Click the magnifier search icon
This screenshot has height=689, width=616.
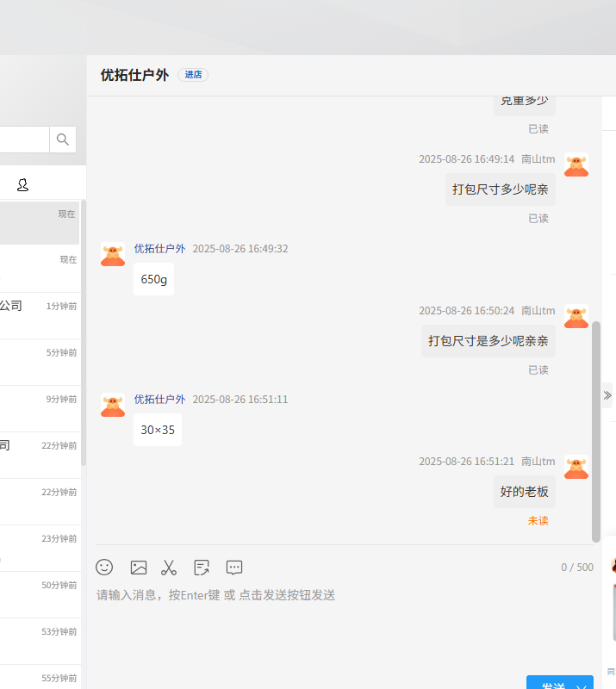point(63,140)
